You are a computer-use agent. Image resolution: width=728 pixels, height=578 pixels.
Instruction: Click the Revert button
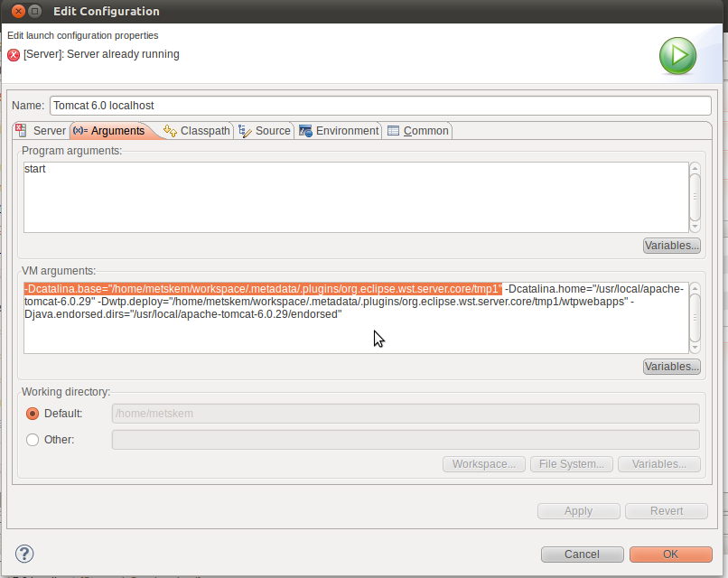click(667, 511)
